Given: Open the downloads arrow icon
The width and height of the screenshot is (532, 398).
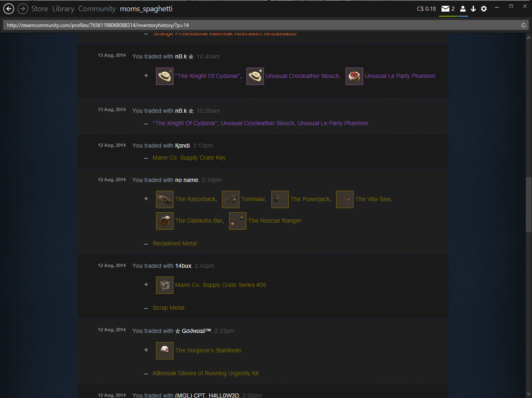Looking at the screenshot, I should point(473,9).
